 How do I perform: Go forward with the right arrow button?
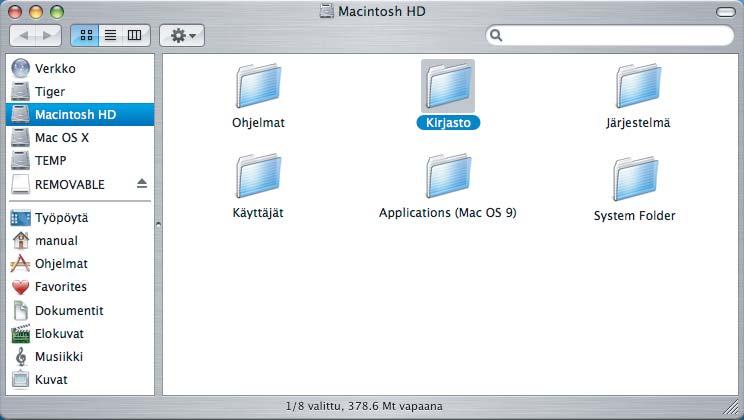click(48, 36)
